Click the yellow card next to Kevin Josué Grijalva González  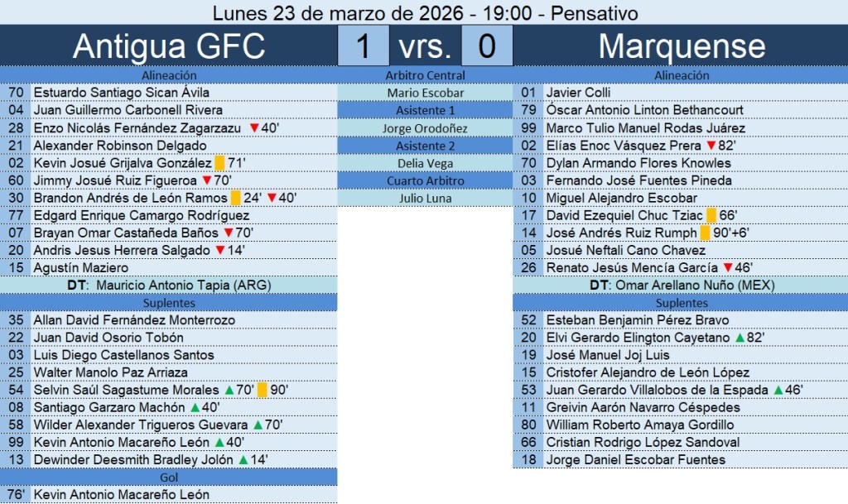(219, 164)
